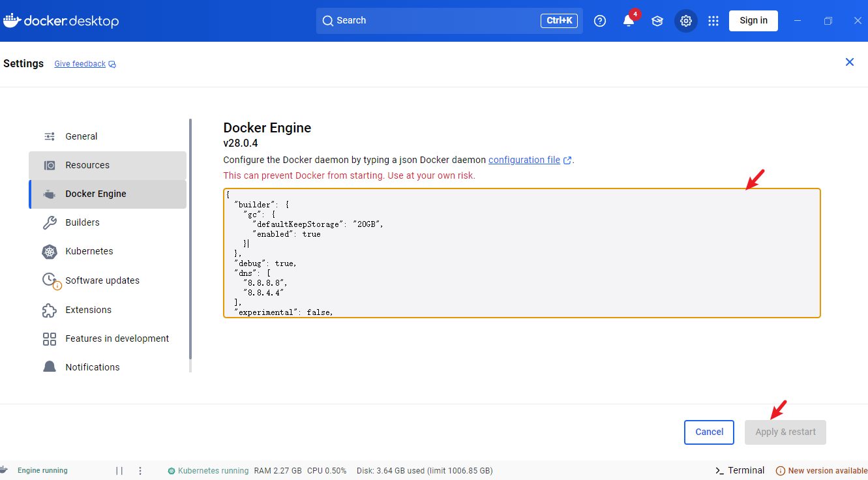The image size is (868, 480).
Task: Close Settings with the blue X
Action: 850,62
